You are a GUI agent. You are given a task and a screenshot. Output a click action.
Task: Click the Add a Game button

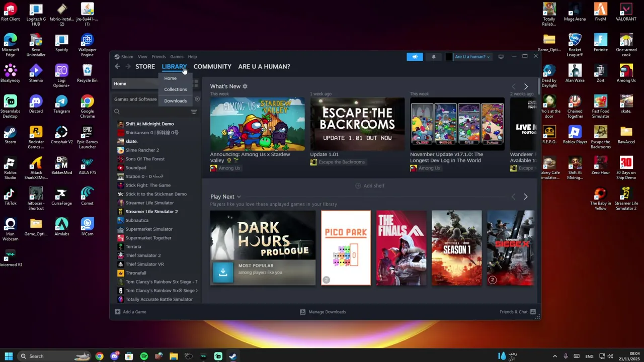click(130, 312)
